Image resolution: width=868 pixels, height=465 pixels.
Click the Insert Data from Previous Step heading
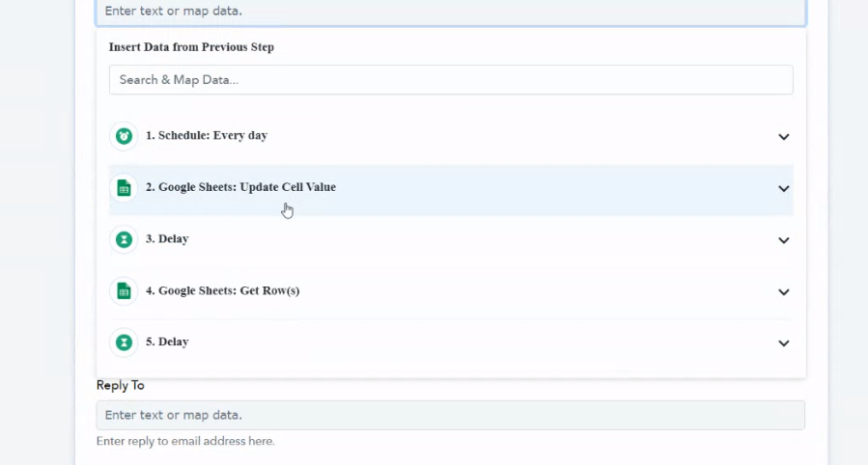pyautogui.click(x=191, y=47)
